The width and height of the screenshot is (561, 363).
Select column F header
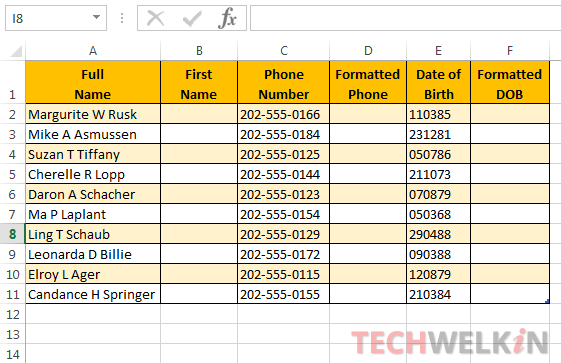click(510, 51)
